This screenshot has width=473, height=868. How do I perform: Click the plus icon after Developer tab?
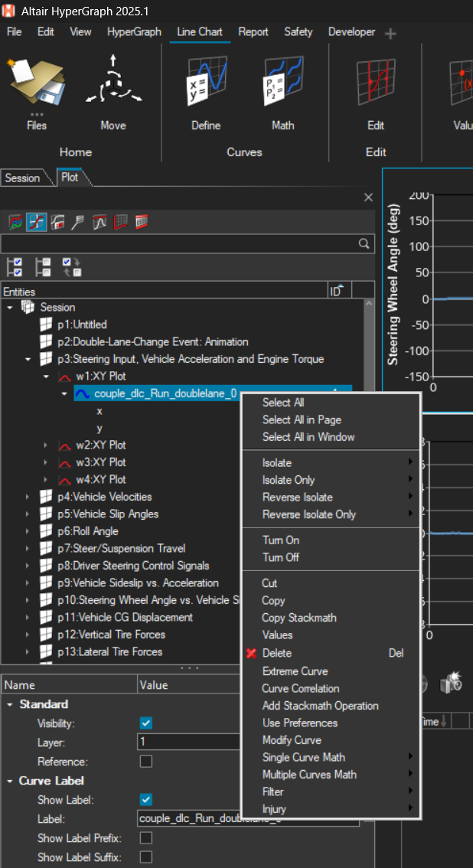point(390,34)
